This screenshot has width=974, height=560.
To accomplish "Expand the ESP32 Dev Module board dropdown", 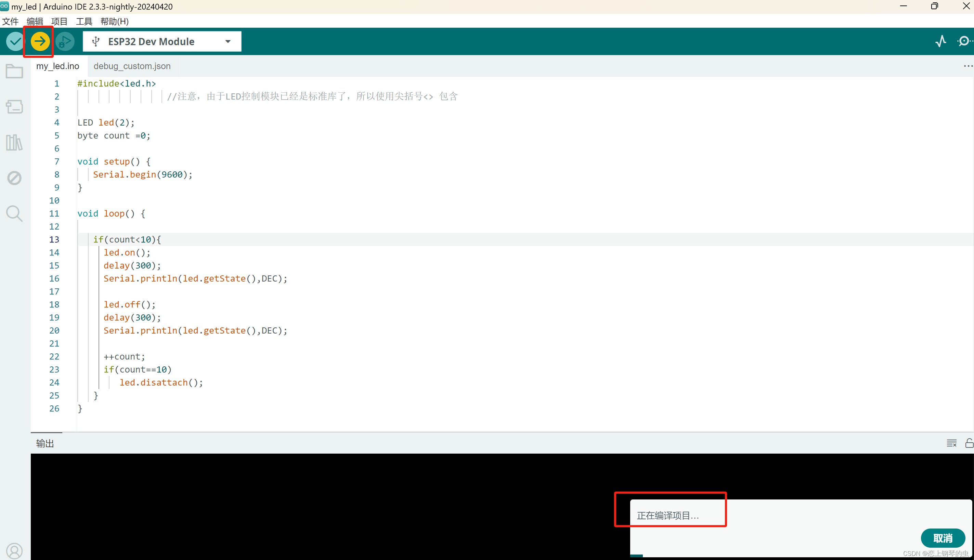I will coord(228,41).
